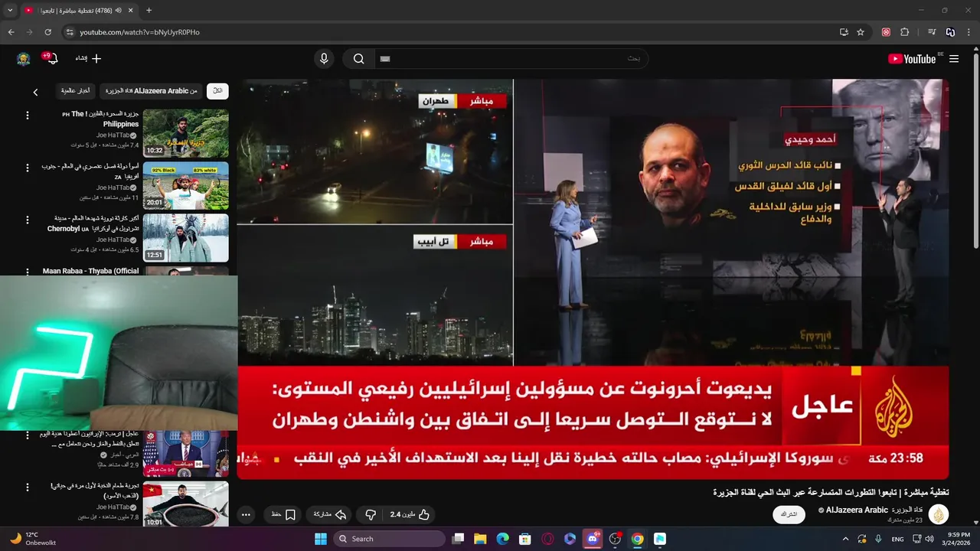
Task: Go back in browser
Action: click(11, 32)
